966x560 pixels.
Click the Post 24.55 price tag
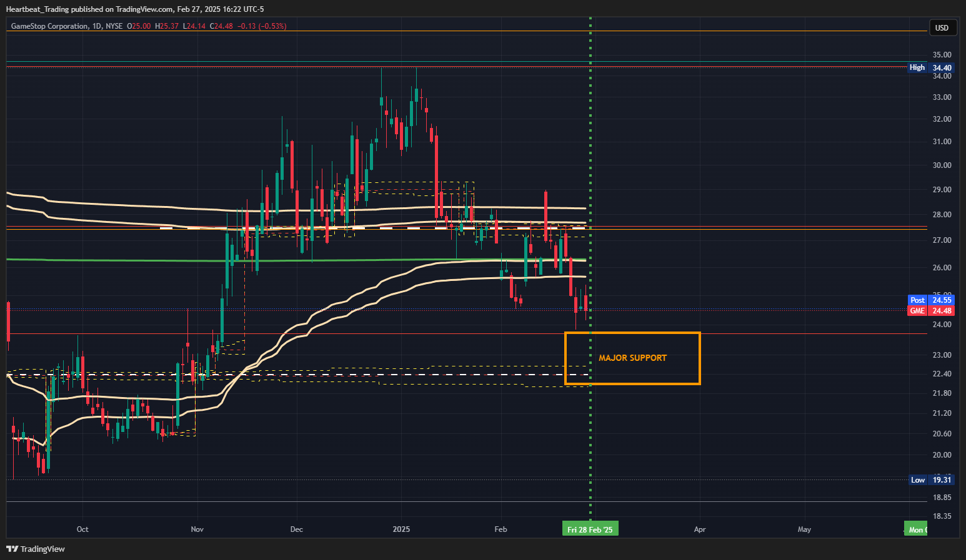pos(930,300)
